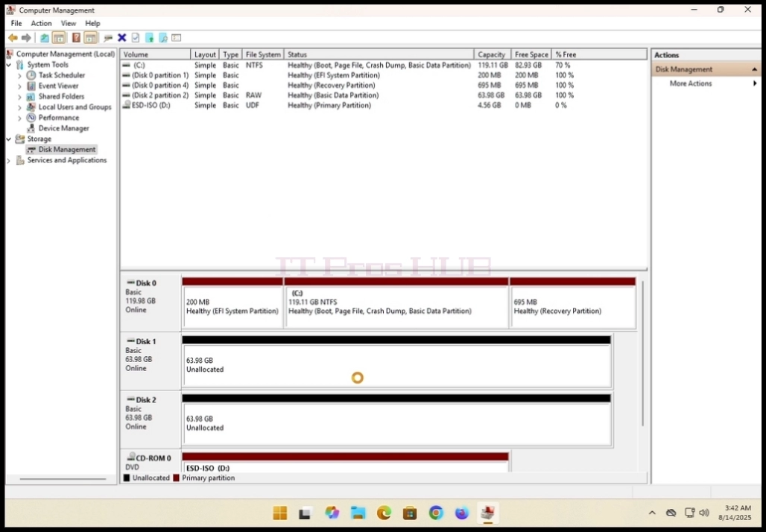Viewport: 766px width, 532px height.
Task: Expand the Event Viewer tree node
Action: pos(19,86)
